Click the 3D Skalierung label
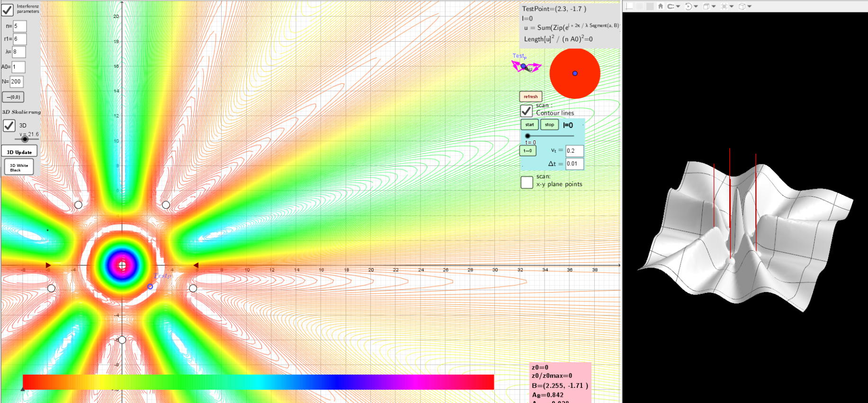This screenshot has height=403, width=868. click(x=21, y=112)
